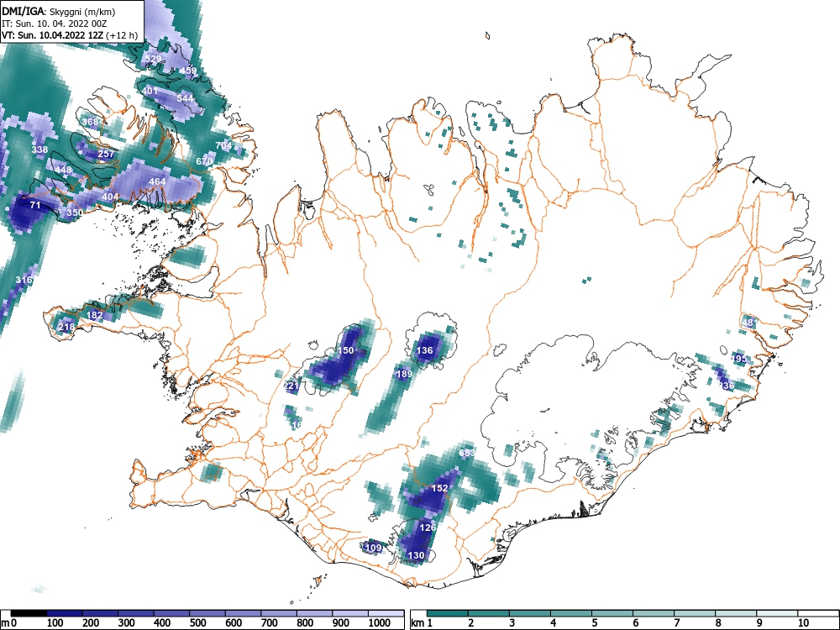
Task: Click the 448 visibility value
Action: click(63, 170)
